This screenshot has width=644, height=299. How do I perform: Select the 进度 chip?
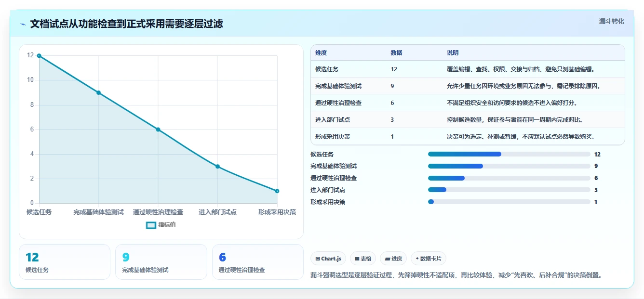click(393, 259)
